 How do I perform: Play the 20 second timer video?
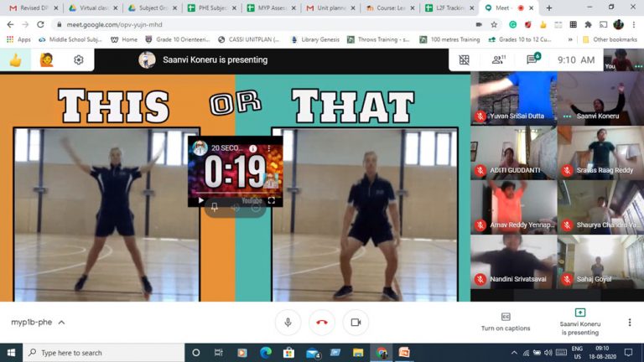201,200
